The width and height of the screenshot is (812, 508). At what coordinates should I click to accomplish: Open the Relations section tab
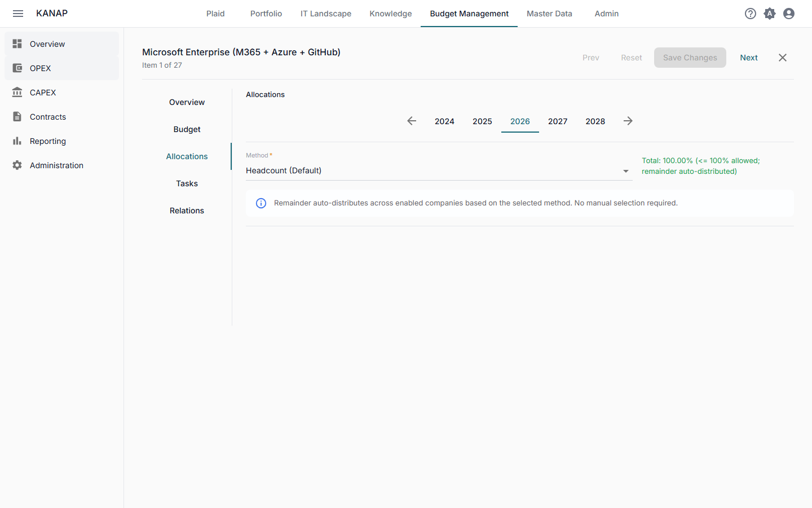[x=187, y=211]
